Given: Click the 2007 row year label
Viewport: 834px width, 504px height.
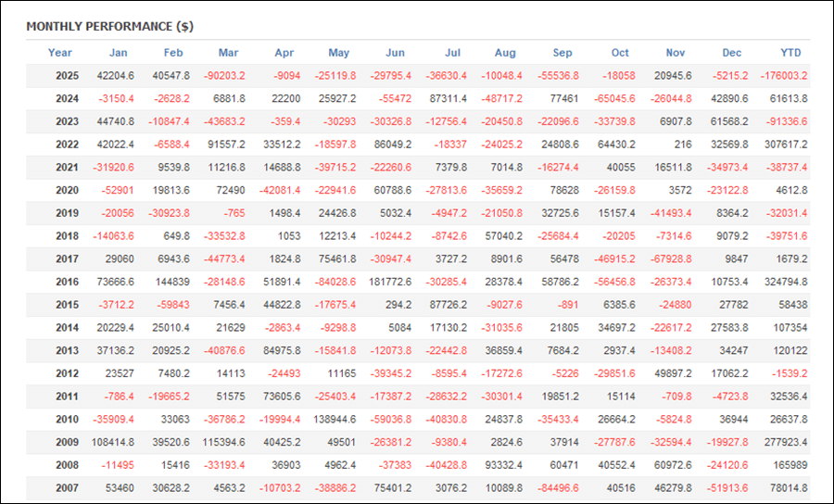Looking at the screenshot, I should pyautogui.click(x=66, y=487).
